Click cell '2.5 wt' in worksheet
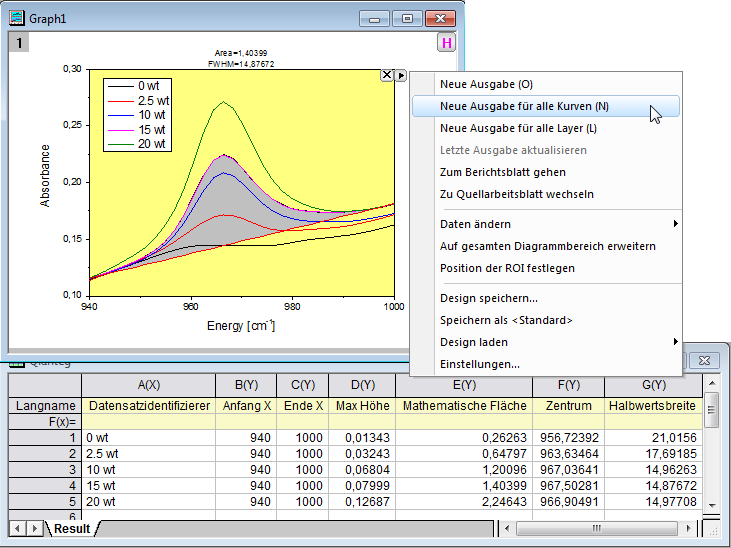The height and width of the screenshot is (548, 731). pos(149,454)
